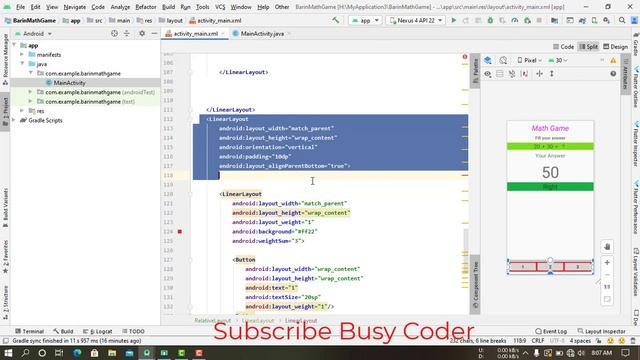
Task: Click the orientation for preview icon
Action: 503,60
